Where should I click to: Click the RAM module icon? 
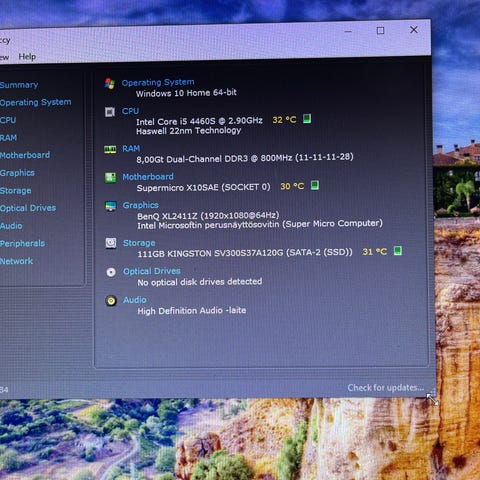coord(110,149)
